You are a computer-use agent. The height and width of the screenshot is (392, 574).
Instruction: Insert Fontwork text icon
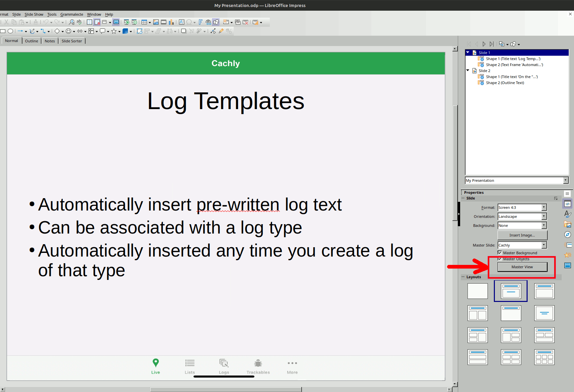(201, 22)
